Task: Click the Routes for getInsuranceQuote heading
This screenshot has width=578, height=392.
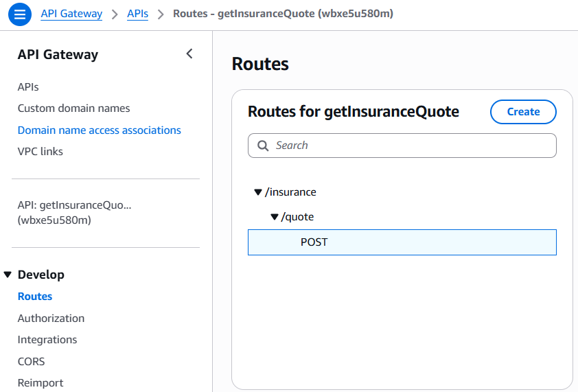Action: click(353, 112)
